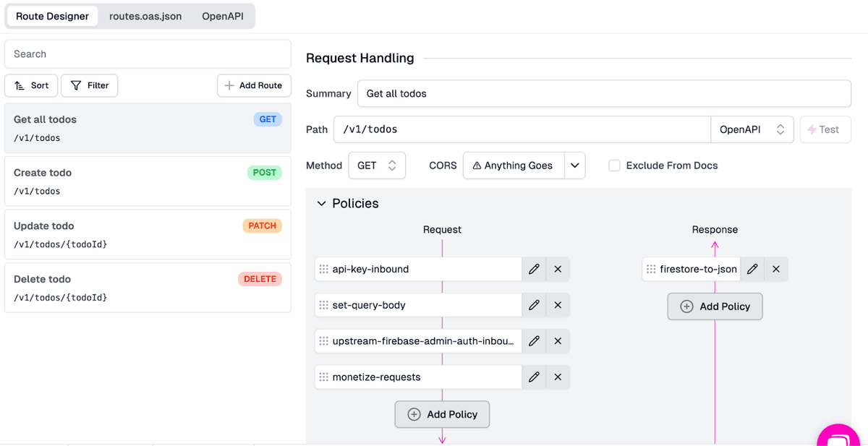Grab the drag handle of monetize-requests

[x=323, y=377]
